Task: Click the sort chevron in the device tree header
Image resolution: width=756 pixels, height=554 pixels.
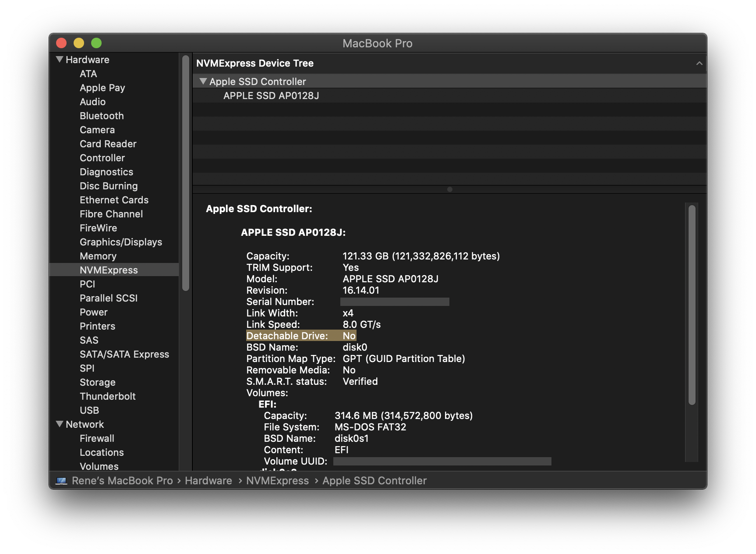Action: point(699,63)
